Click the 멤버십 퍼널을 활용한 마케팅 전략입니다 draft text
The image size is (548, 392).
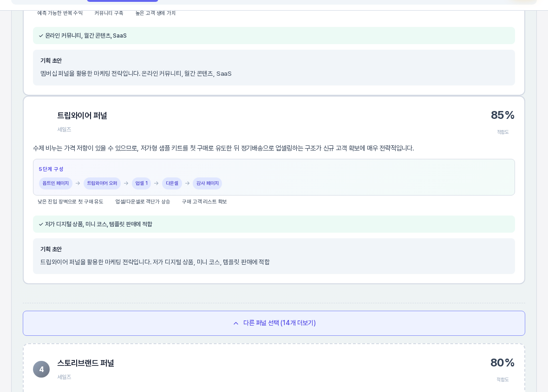point(136,74)
